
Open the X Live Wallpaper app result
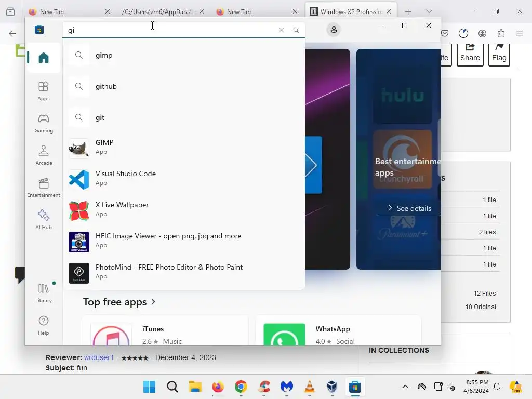tap(183, 210)
